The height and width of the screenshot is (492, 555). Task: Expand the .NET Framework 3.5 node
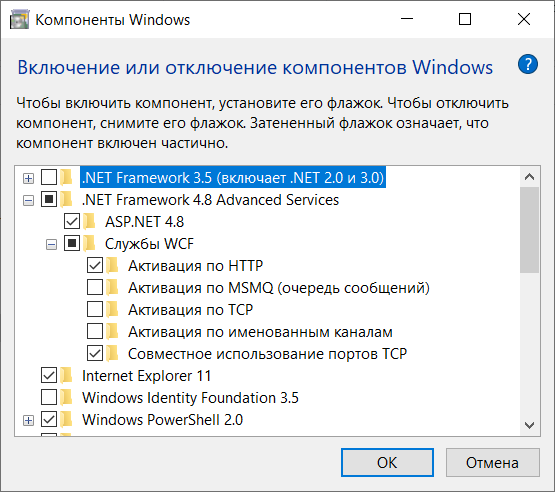(28, 178)
